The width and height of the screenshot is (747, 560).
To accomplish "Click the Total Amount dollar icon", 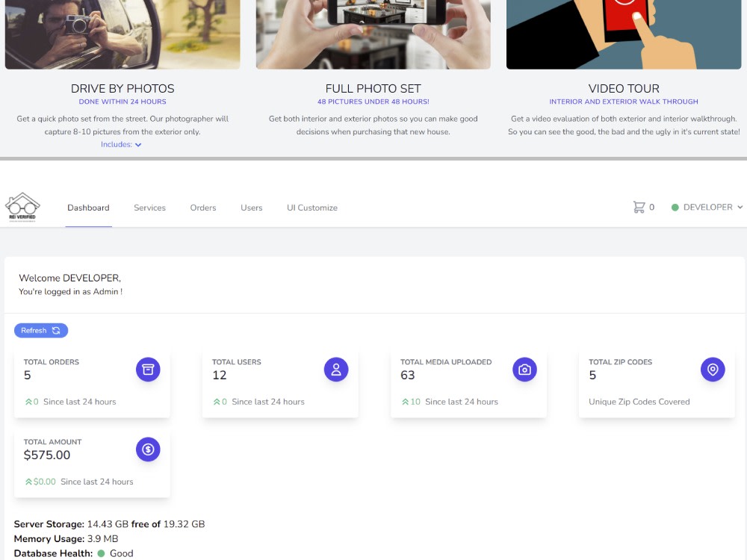I will click(x=148, y=449).
